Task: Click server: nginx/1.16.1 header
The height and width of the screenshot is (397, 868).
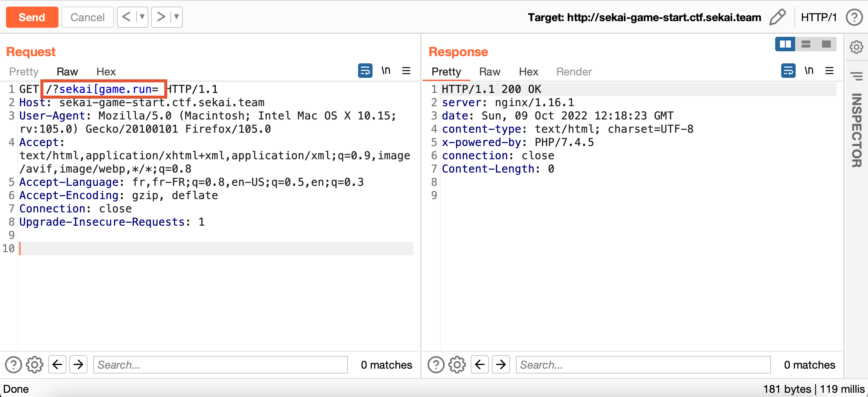Action: (x=508, y=103)
